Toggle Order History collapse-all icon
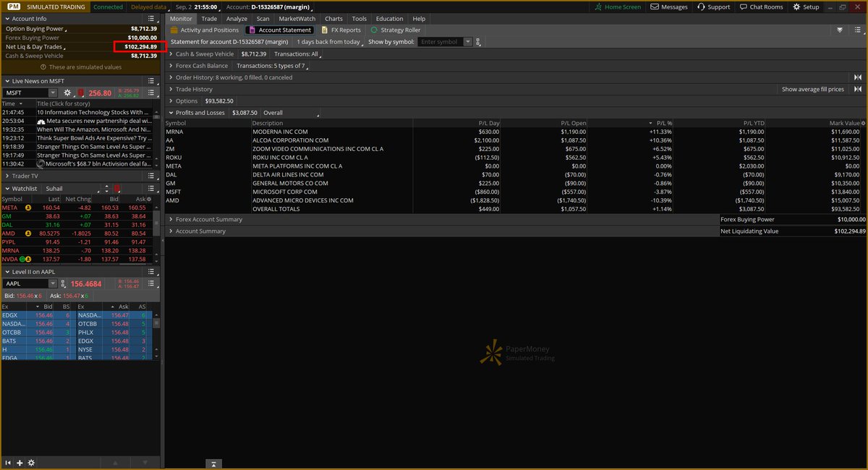The height and width of the screenshot is (470, 868). pyautogui.click(x=857, y=77)
